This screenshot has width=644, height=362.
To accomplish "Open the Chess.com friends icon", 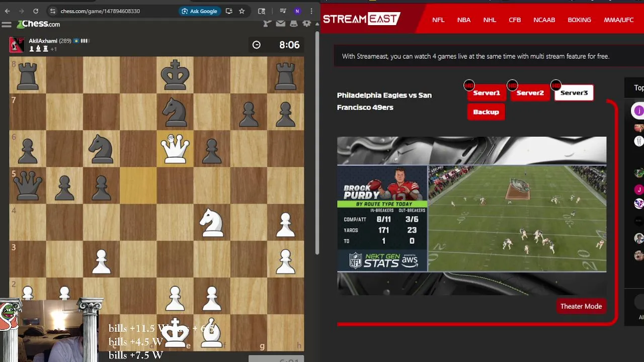I will (267, 24).
